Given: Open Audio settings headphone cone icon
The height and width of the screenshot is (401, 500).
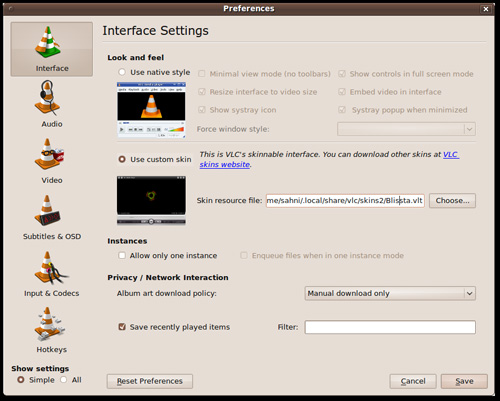Looking at the screenshot, I should pos(47,98).
